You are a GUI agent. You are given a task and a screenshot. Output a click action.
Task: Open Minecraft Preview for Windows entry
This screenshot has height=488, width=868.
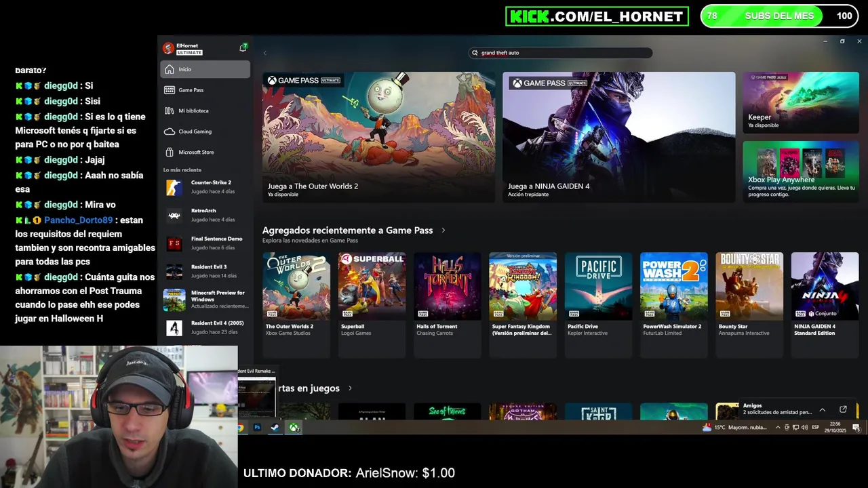[x=205, y=300]
